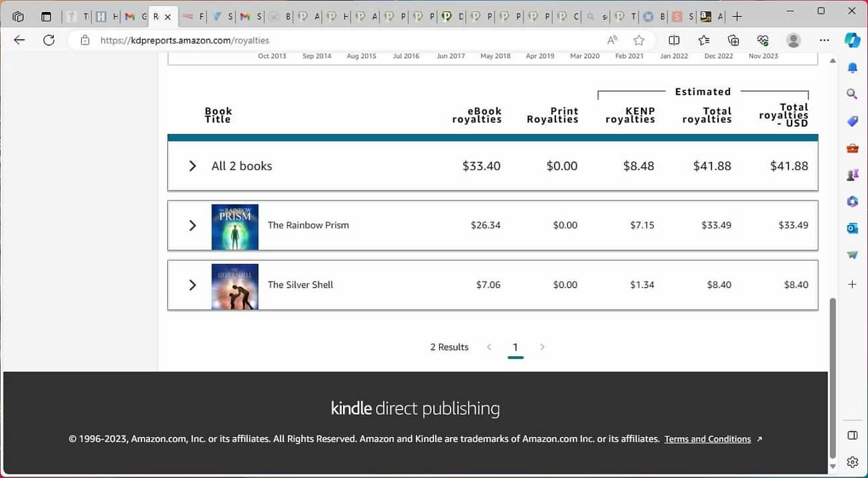Go to the previous results page
The image size is (868, 478).
point(489,347)
